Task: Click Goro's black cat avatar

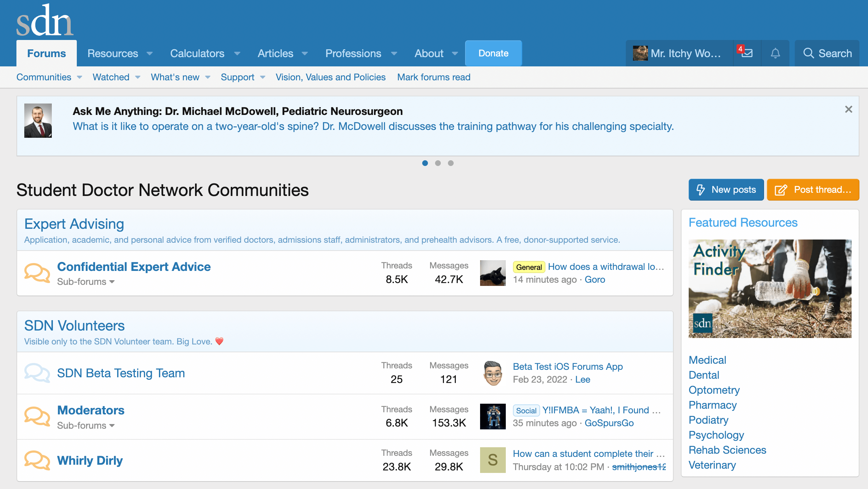Action: click(493, 273)
